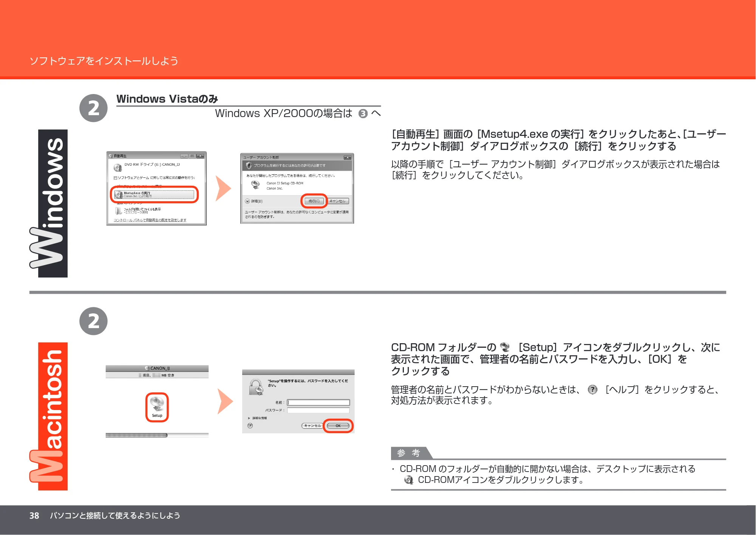Click the CD-ROM icon in the reference note
Image resolution: width=756 pixels, height=535 pixels.
408,480
